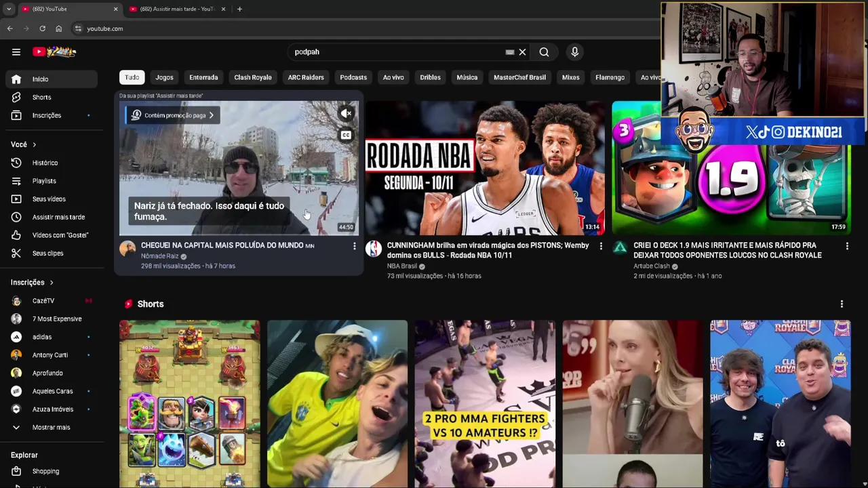868x488 pixels.
Task: Select the Música filter chip
Action: (x=467, y=77)
